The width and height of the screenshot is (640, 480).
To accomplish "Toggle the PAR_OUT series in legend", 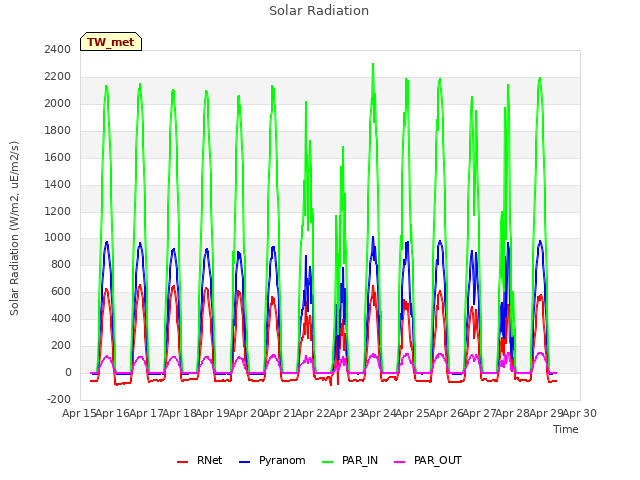I will [428, 461].
